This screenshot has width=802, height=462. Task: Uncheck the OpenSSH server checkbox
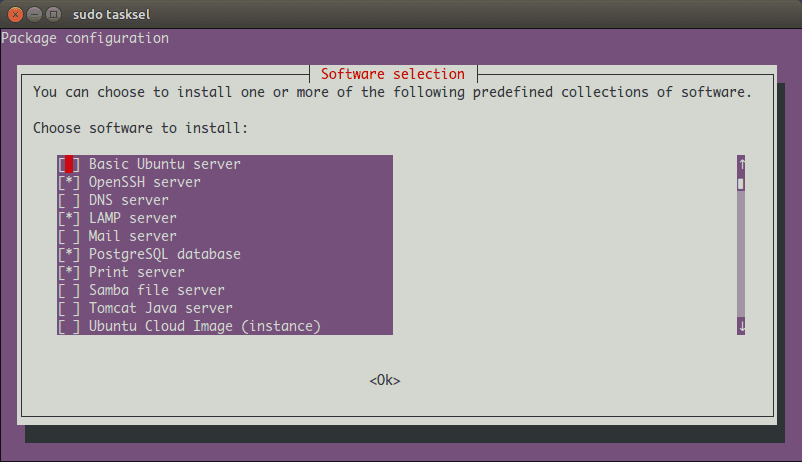pyautogui.click(x=69, y=182)
